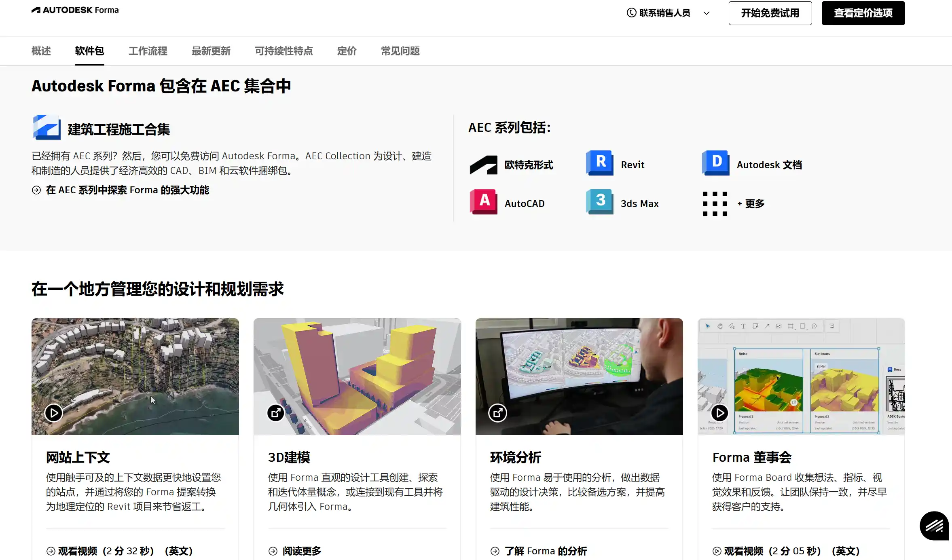Open the 在 AEC 系列中探索 Forma link
This screenshot has height=560, width=952.
(x=127, y=190)
